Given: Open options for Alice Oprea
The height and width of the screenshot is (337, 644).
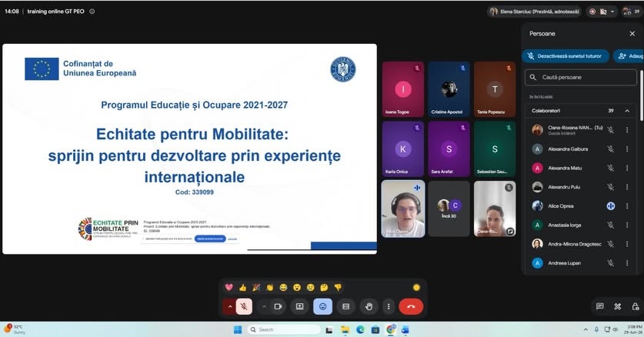Looking at the screenshot, I should (x=627, y=206).
